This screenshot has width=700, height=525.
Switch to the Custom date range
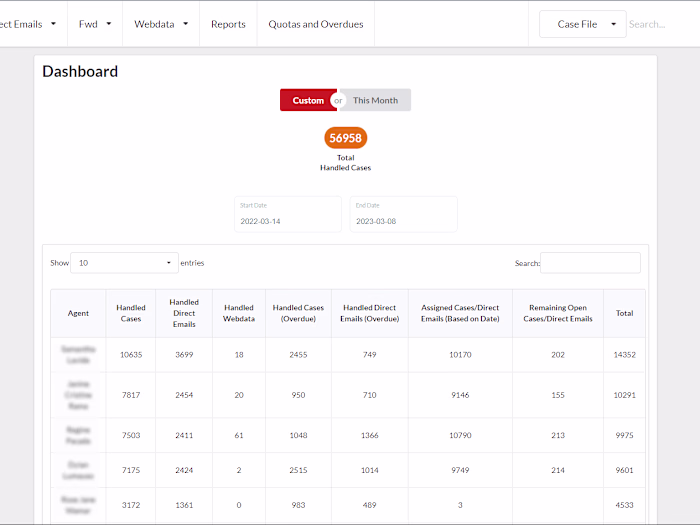308,100
